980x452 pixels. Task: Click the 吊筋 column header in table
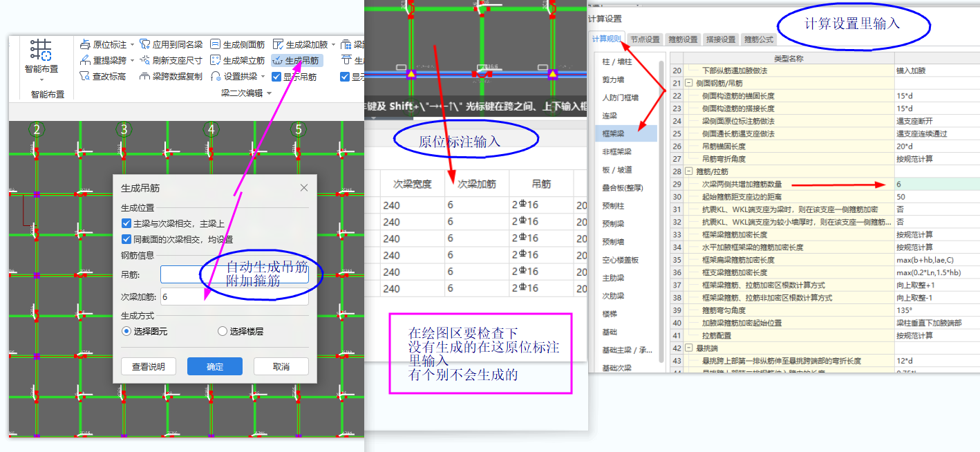tap(541, 184)
